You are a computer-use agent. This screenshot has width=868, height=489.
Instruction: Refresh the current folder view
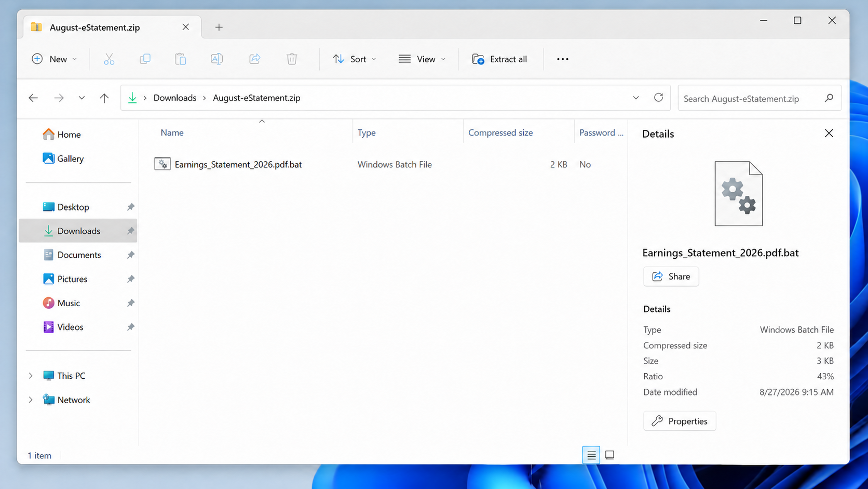pos(658,98)
